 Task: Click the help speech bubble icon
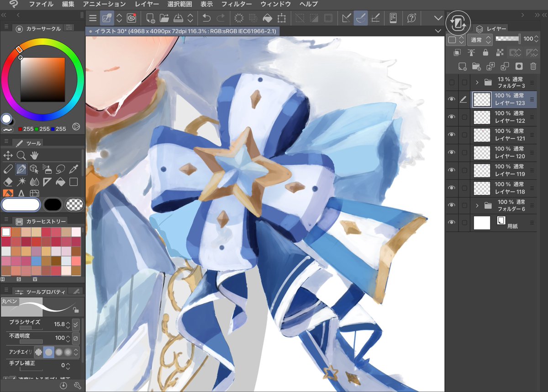(411, 18)
